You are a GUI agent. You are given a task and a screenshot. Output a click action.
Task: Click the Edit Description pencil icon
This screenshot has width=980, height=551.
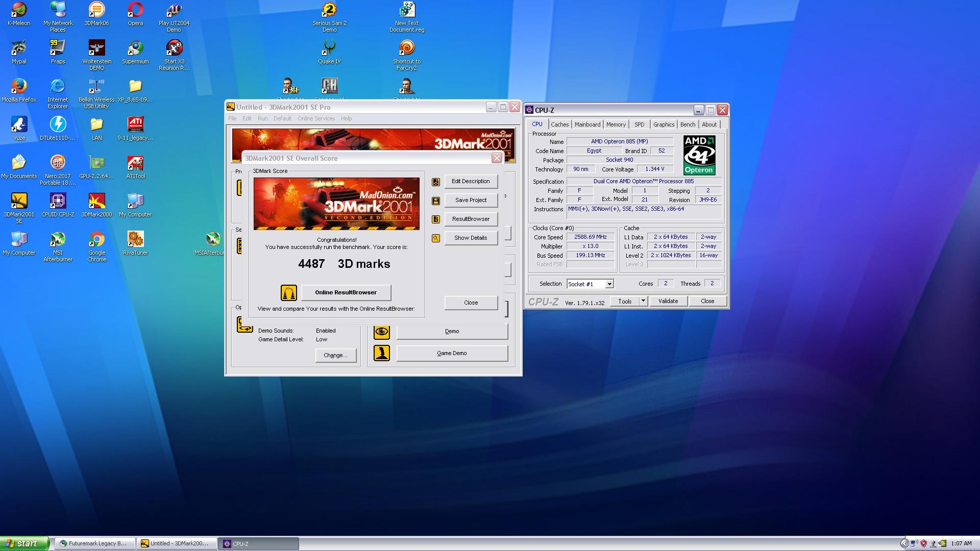point(436,182)
